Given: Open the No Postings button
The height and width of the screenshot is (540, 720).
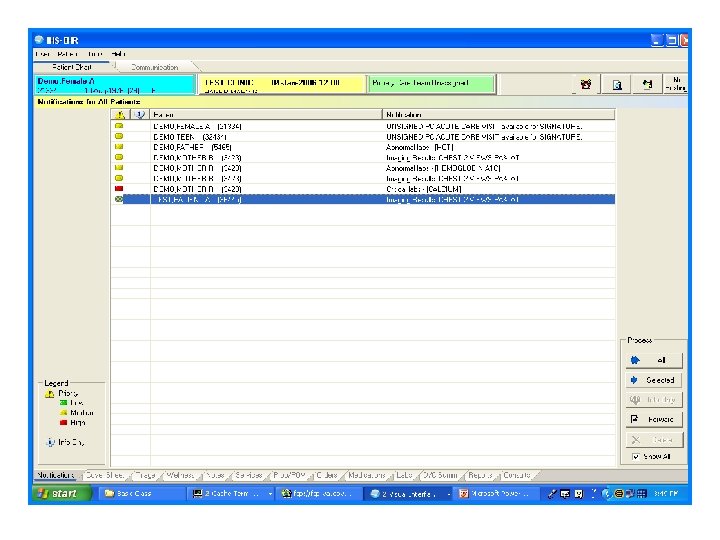Looking at the screenshot, I should [676, 84].
